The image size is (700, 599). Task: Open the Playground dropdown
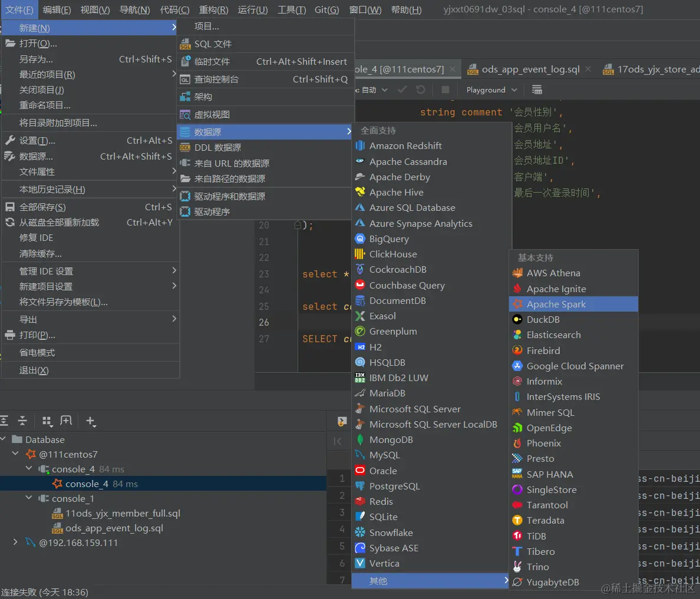point(491,90)
